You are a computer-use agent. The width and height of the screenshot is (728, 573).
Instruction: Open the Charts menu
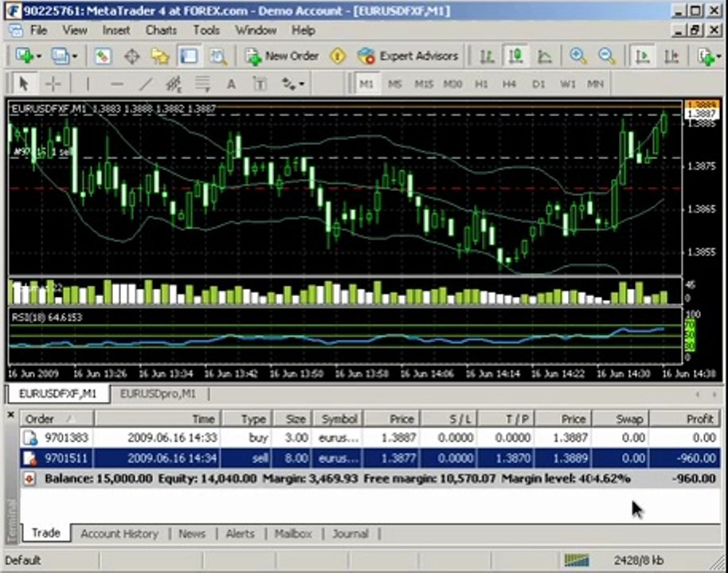(x=161, y=30)
